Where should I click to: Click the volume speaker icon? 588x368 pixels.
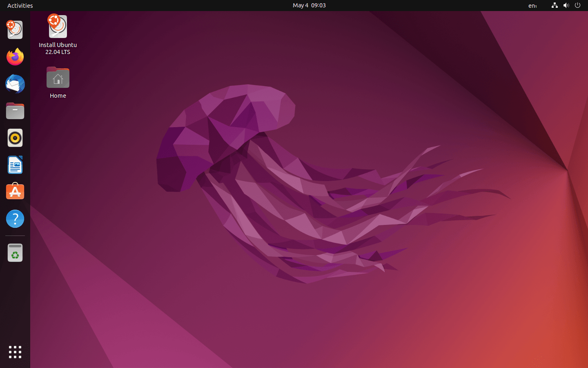pyautogui.click(x=566, y=5)
